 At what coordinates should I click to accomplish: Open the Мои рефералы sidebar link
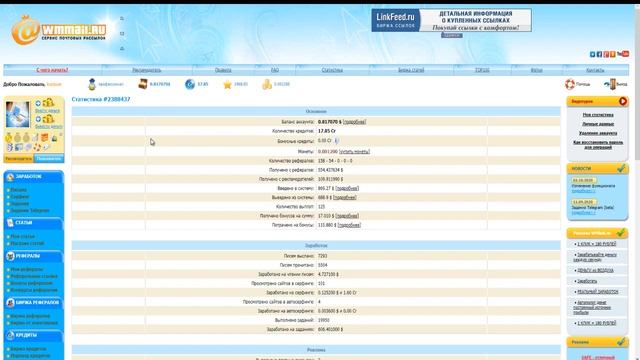tap(27, 269)
